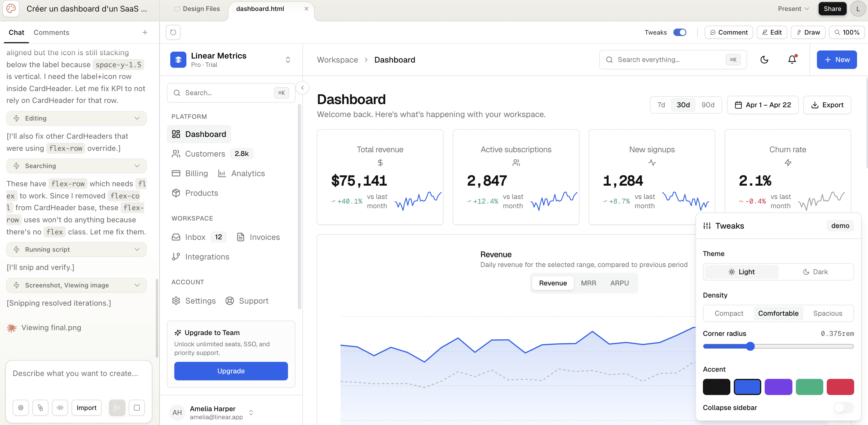The height and width of the screenshot is (425, 868).
Task: Click the voice input waveform icon
Action: pos(60,408)
